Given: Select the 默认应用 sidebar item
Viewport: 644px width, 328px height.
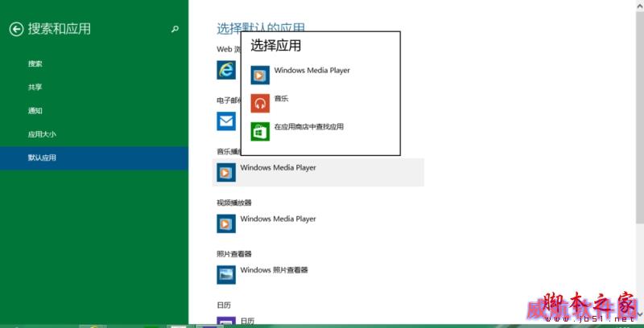Looking at the screenshot, I should point(94,158).
